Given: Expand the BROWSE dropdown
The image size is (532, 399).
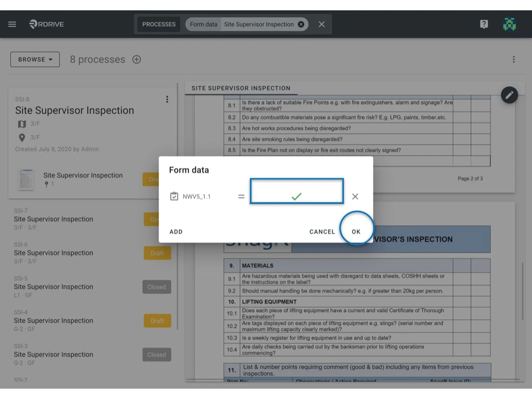Looking at the screenshot, I should point(35,59).
